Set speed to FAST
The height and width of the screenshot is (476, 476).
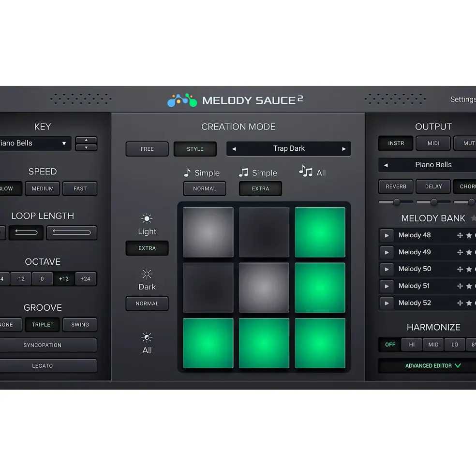pos(80,189)
